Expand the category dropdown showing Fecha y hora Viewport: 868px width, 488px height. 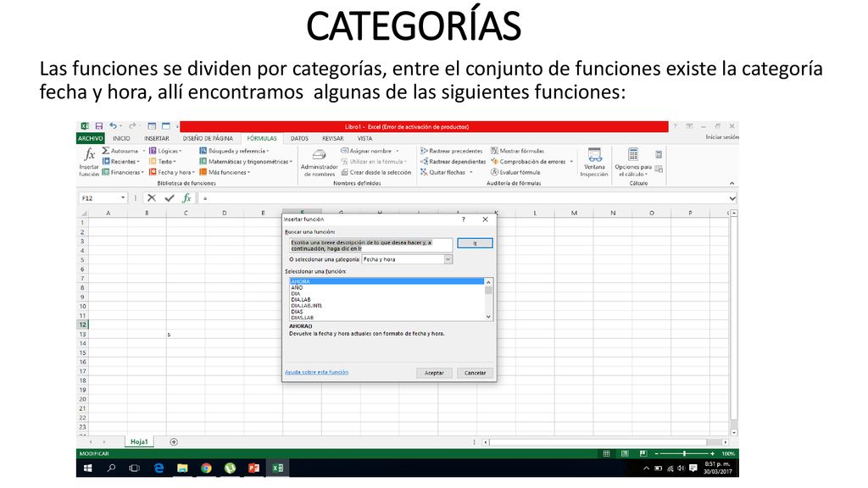coord(448,259)
